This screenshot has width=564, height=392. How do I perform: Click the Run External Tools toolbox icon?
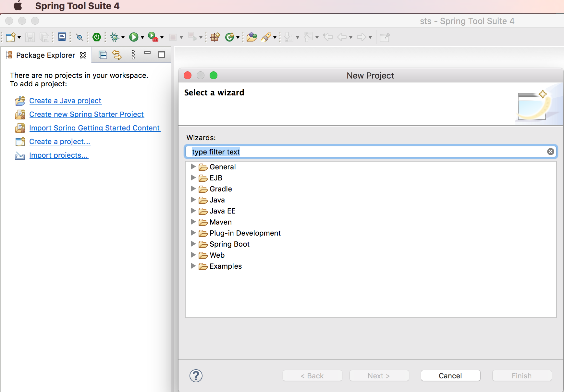click(153, 37)
